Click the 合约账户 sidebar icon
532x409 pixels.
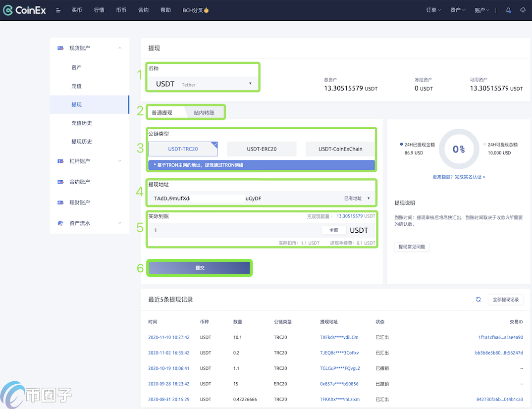[60, 182]
